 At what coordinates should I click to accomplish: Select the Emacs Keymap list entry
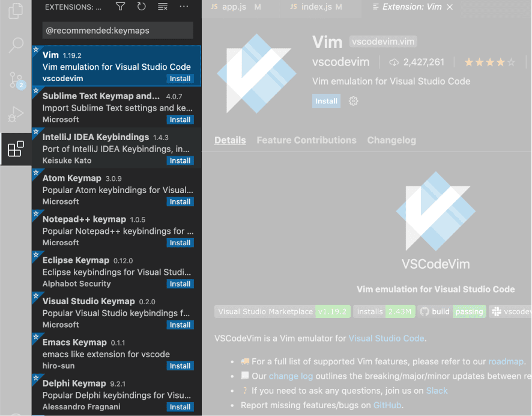(x=116, y=353)
